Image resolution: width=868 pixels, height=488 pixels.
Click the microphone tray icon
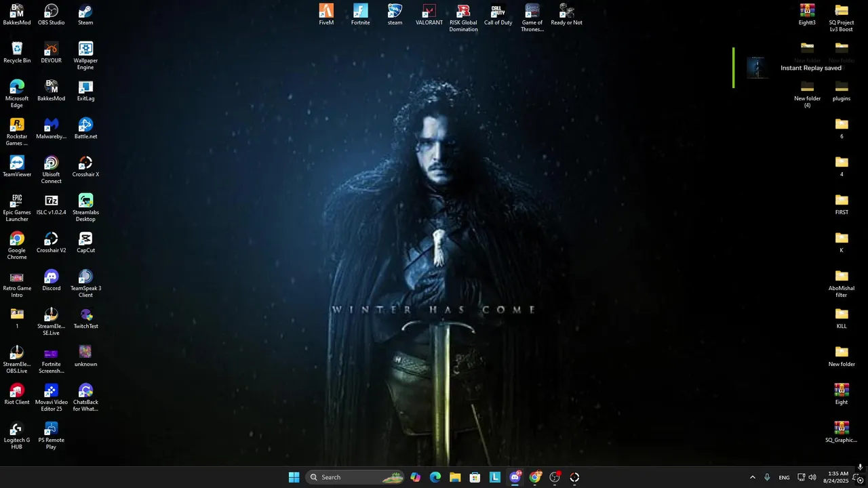tap(767, 477)
